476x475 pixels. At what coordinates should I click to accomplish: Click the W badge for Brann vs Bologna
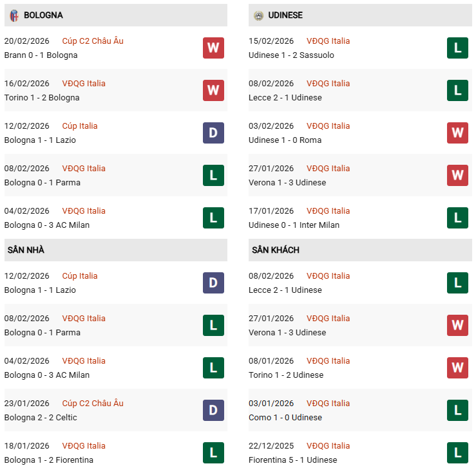click(213, 48)
